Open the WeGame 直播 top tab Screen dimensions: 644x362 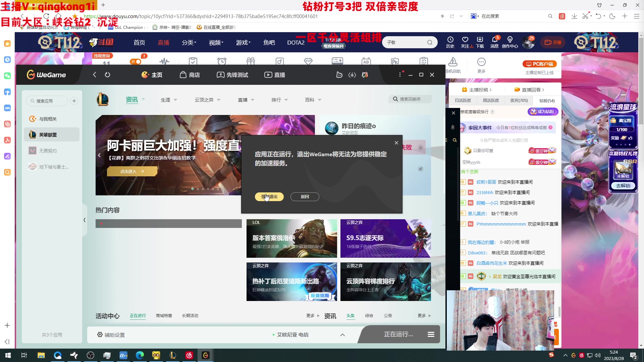pos(275,75)
